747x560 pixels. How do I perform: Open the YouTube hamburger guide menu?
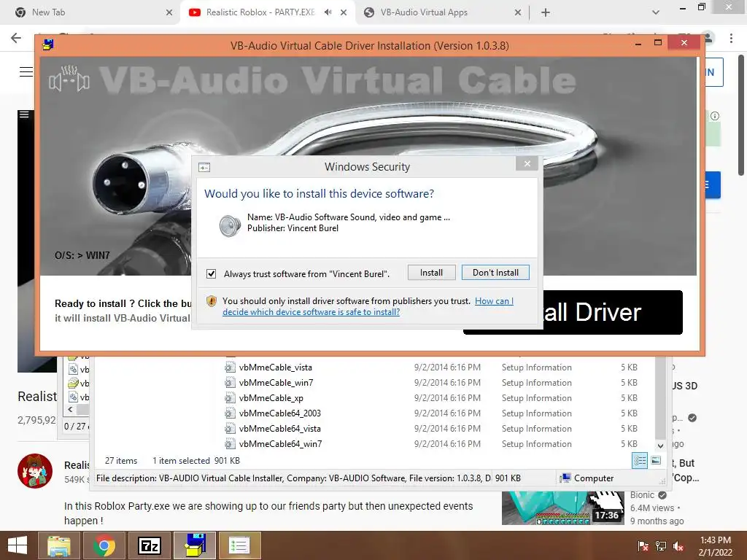[26, 72]
